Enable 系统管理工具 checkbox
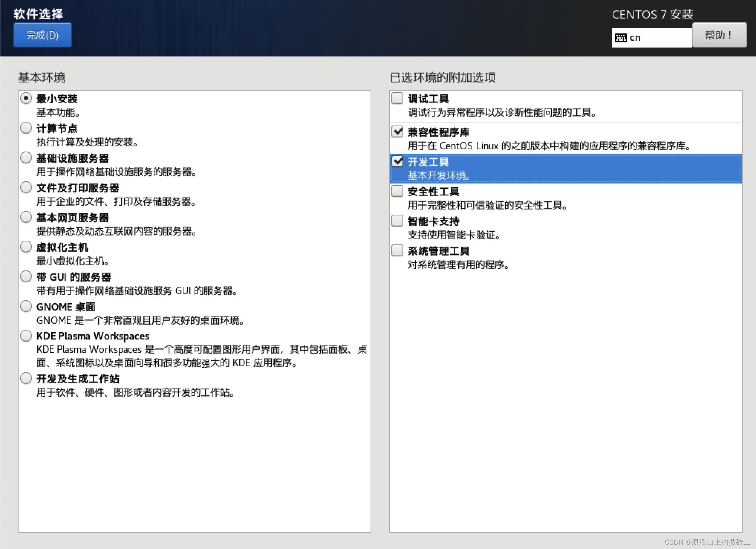This screenshot has height=549, width=756. pyautogui.click(x=397, y=251)
